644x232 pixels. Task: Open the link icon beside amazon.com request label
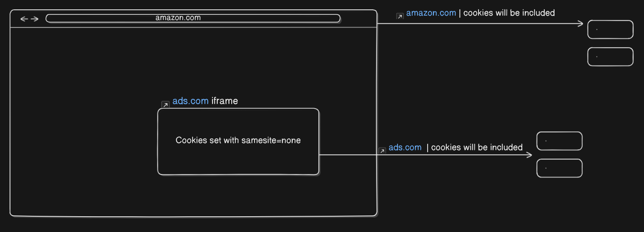(x=400, y=16)
